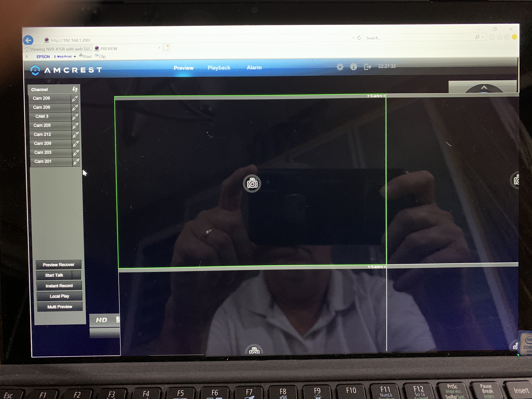Toggle stream icon beside Cam 206

75,108
